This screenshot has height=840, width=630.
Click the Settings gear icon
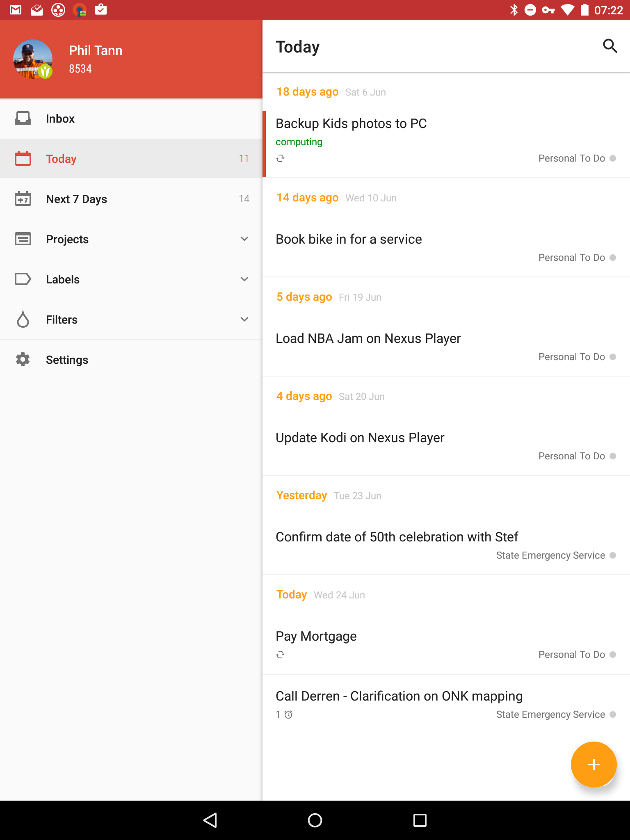pyautogui.click(x=23, y=359)
